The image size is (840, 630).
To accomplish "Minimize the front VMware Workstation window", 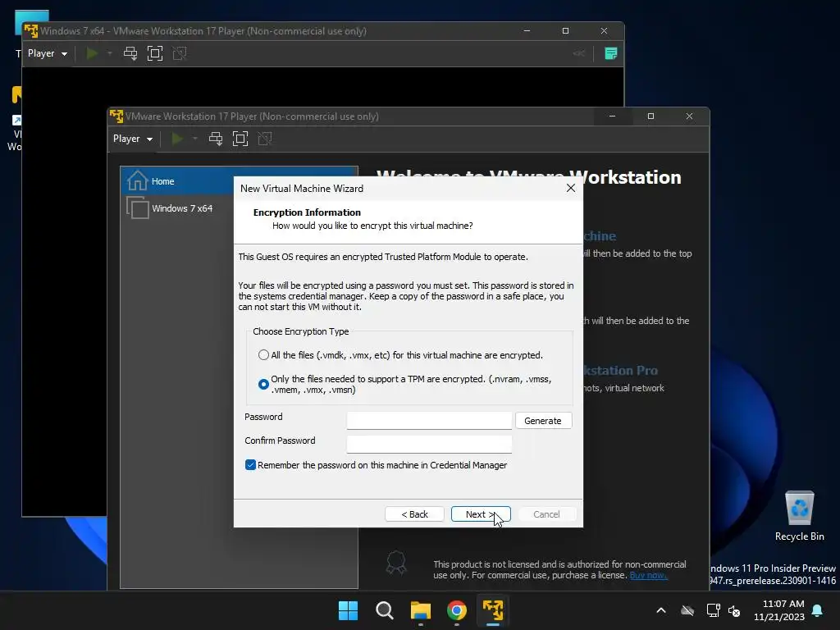I will coord(612,116).
